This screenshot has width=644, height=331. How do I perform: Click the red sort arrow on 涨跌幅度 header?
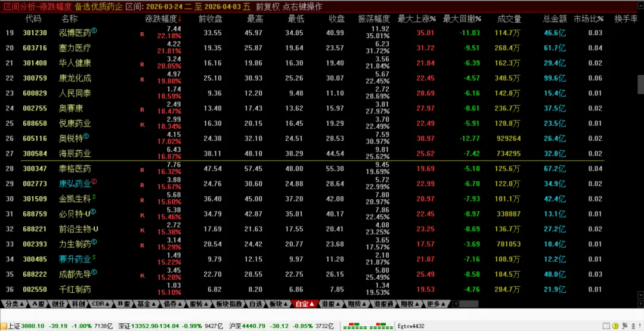coord(179,19)
